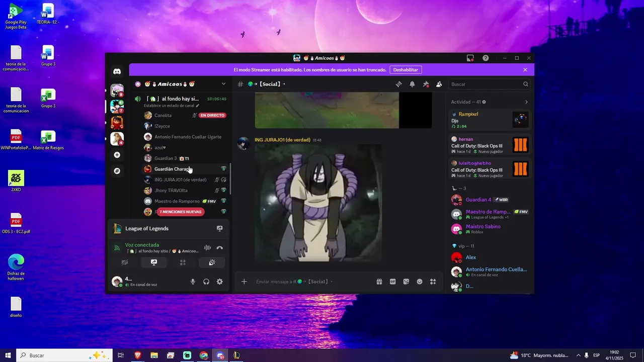
Task: Toggle noise suppression waveform icon
Action: (207, 248)
